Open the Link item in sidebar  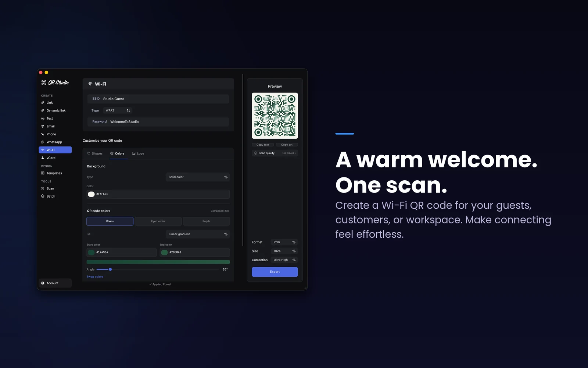pos(55,103)
